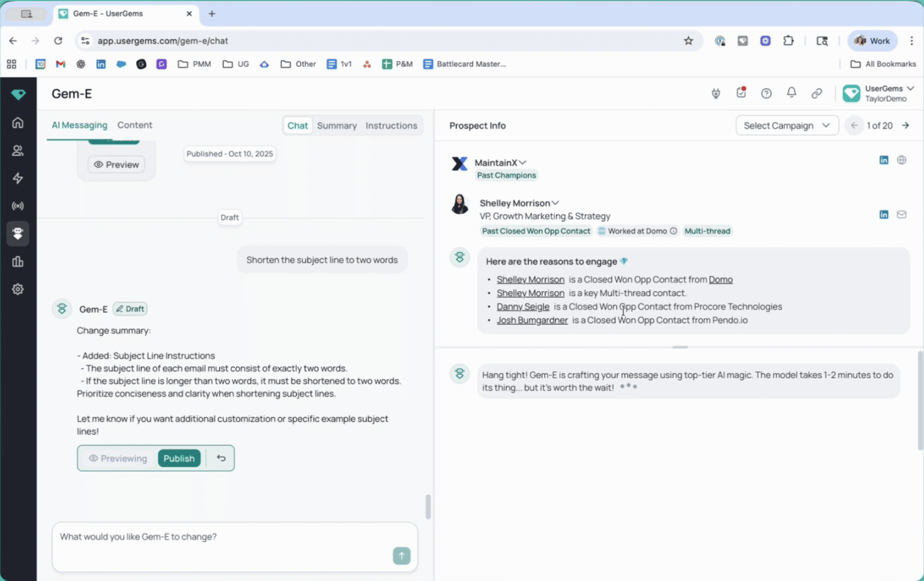
Task: Expand the Shelley Morrison contact chevron
Action: coord(555,203)
